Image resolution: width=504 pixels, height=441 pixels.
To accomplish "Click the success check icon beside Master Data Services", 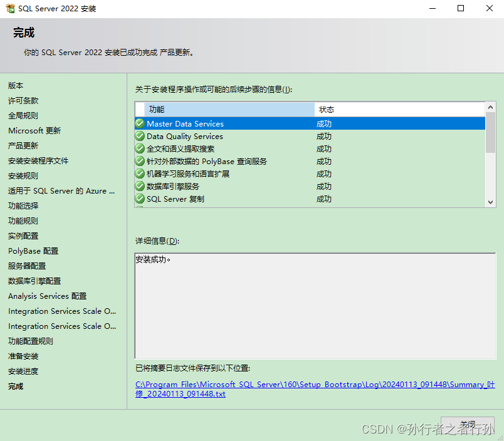I will 139,123.
